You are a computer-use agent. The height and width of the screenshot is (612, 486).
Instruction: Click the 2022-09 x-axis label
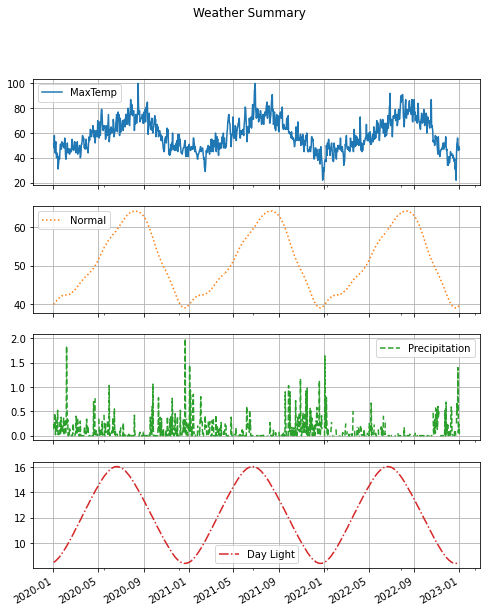(394, 590)
